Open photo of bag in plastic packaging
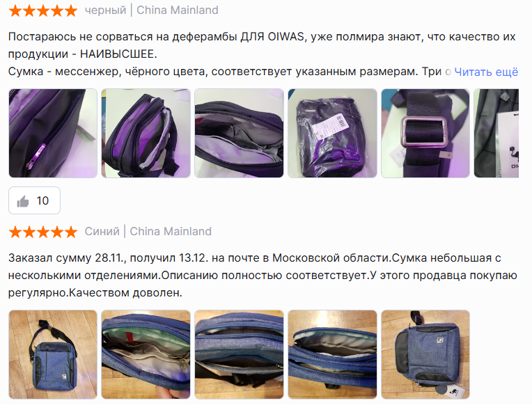 (x=332, y=133)
